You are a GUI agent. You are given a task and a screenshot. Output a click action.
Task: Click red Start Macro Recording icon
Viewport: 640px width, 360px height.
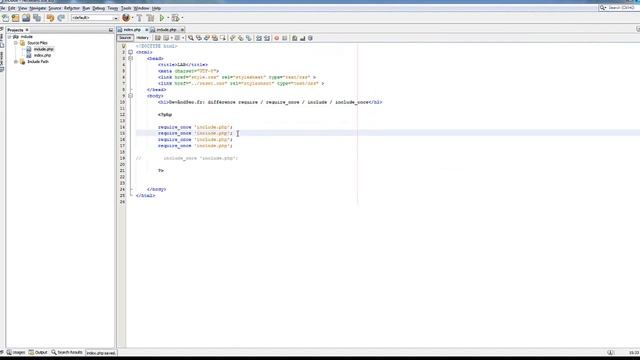click(277, 38)
